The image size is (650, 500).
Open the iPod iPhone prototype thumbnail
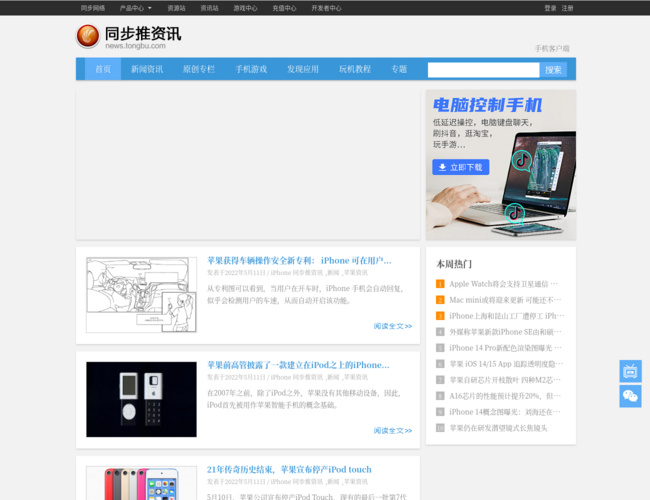click(141, 399)
